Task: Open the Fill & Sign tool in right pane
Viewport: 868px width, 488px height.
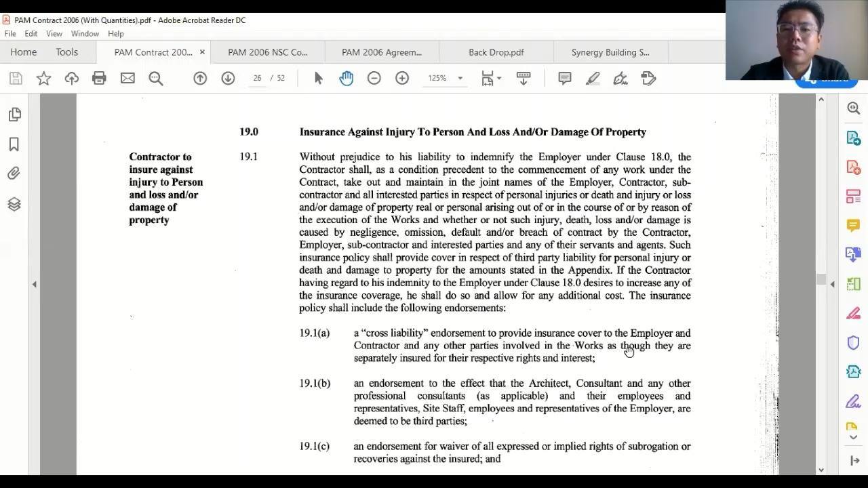Action: point(853,401)
